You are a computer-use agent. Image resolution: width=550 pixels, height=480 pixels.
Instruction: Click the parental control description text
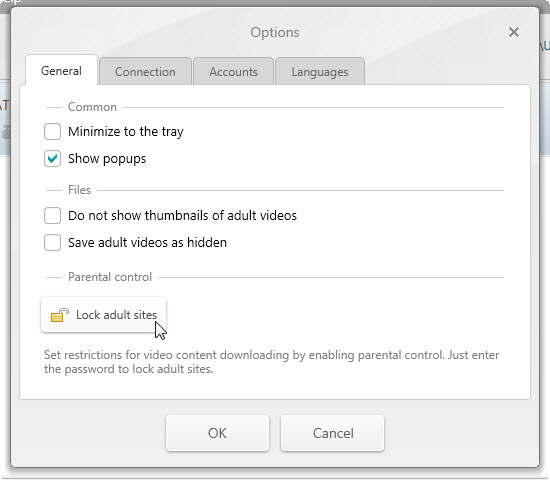(x=271, y=362)
